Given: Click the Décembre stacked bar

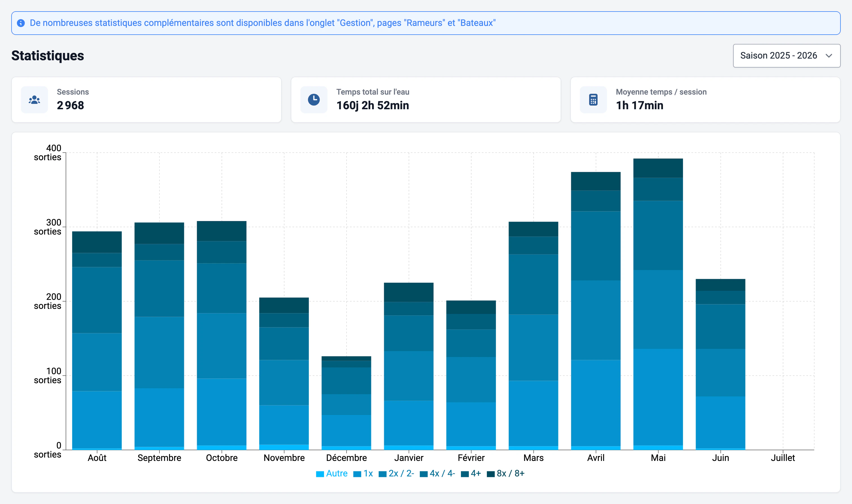Looking at the screenshot, I should click(x=346, y=403).
